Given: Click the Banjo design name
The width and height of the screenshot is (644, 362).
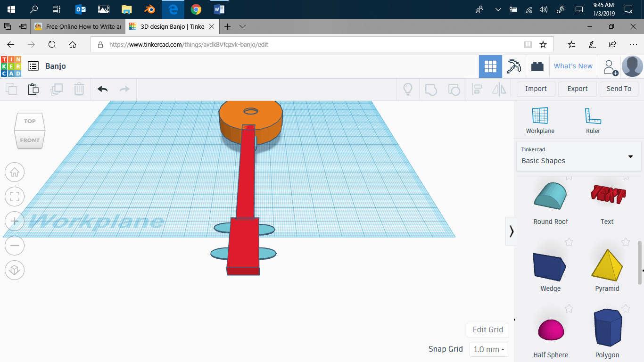Looking at the screenshot, I should [x=56, y=66].
